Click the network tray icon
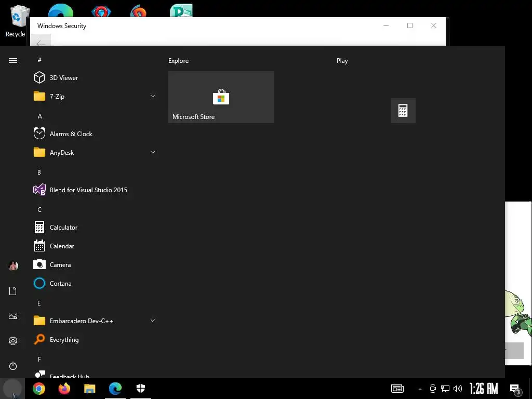The image size is (532, 399). click(x=445, y=389)
